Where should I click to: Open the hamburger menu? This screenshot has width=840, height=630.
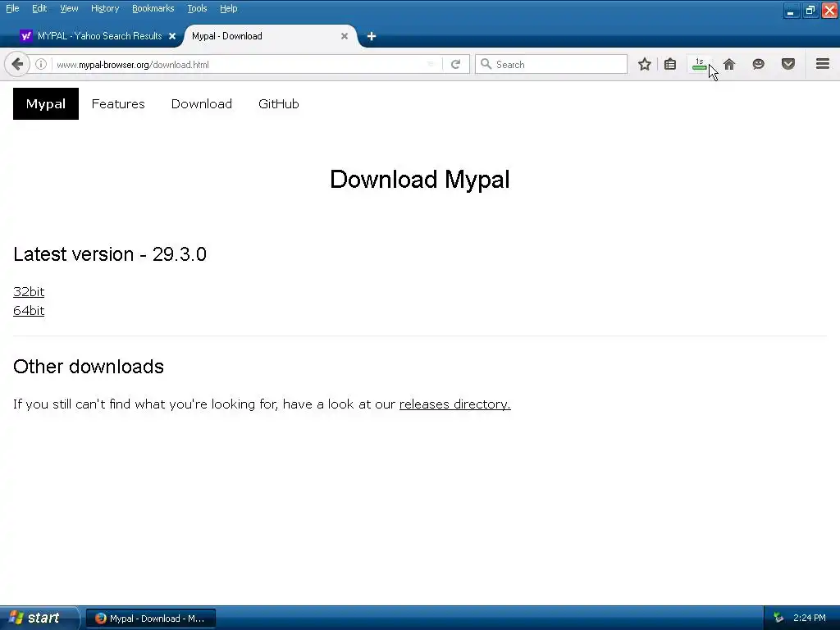click(x=823, y=64)
